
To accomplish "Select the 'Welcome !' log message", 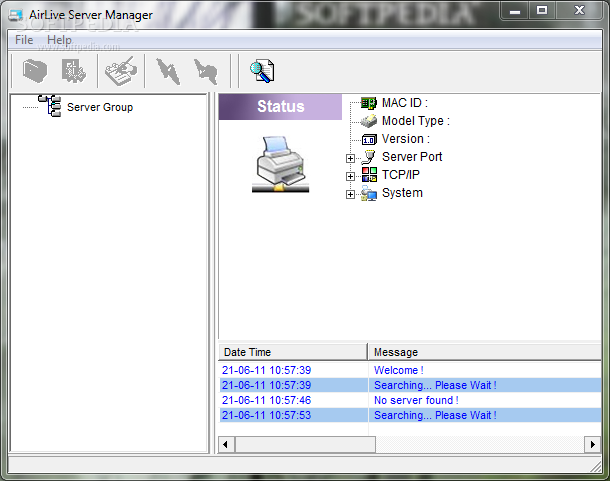I will [398, 370].
